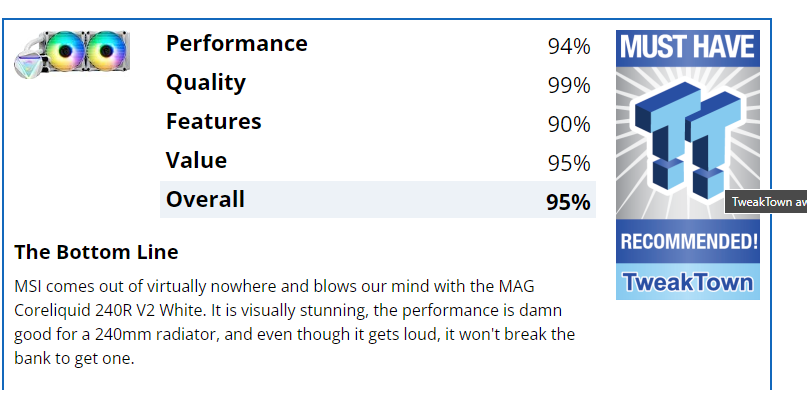Click the blue TT logo in award
This screenshot has height=418, width=807.
tap(688, 141)
